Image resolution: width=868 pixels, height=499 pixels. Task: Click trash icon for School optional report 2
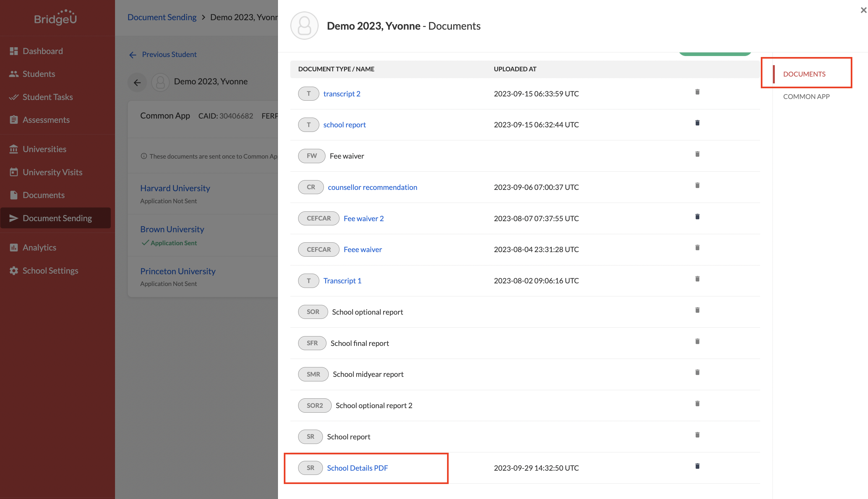(x=697, y=404)
